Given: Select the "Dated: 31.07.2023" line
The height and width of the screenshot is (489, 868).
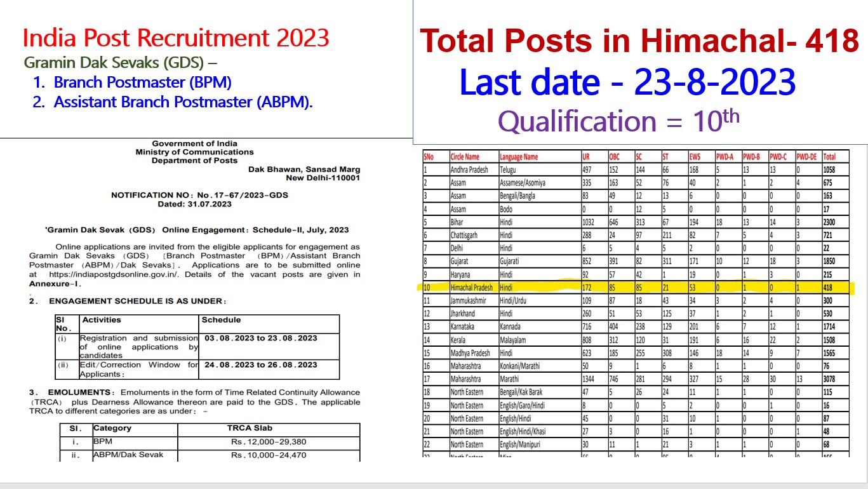Looking at the screenshot, I should click(194, 204).
